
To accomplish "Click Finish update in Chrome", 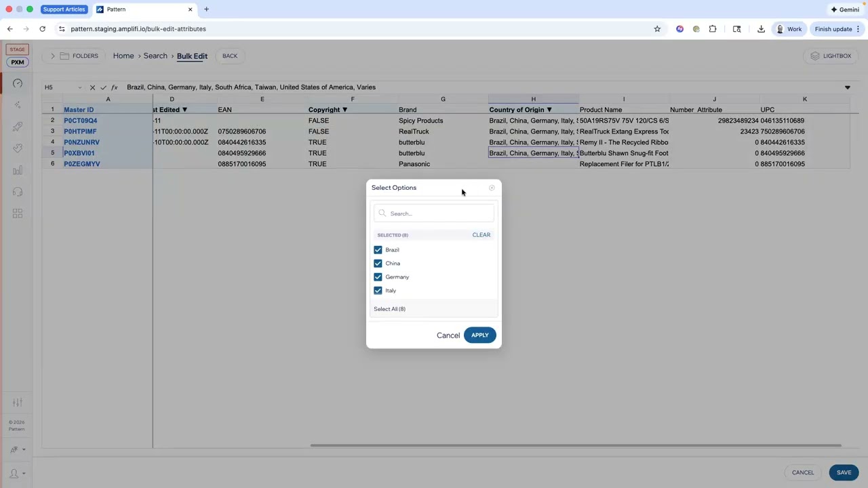I will click(837, 29).
